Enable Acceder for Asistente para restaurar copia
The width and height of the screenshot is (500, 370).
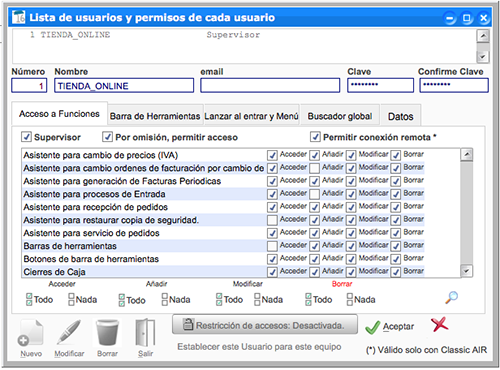pyautogui.click(x=272, y=220)
